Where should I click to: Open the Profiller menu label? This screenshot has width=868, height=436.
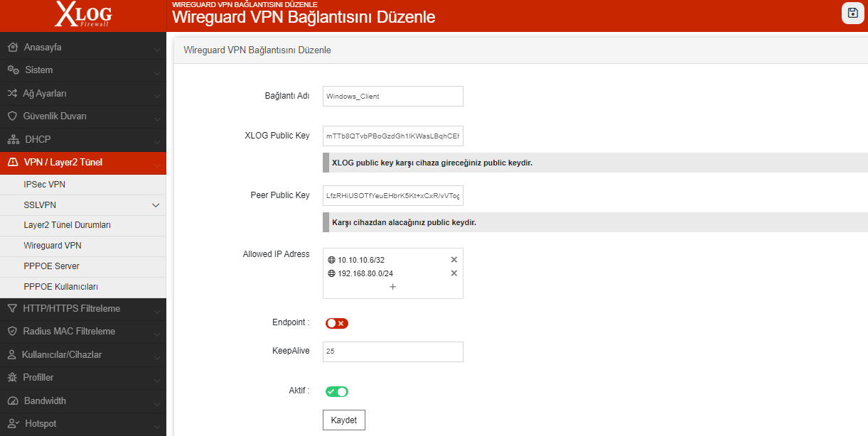(x=38, y=377)
